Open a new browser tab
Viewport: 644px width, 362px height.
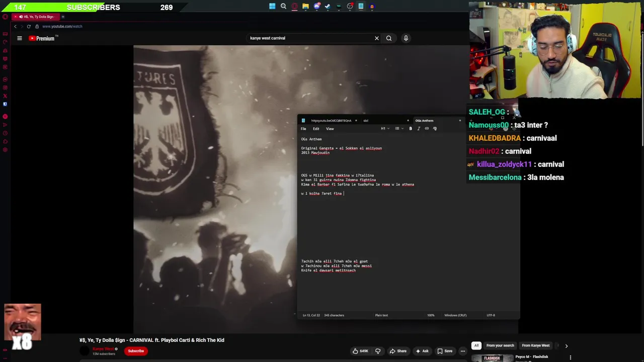pos(63,17)
